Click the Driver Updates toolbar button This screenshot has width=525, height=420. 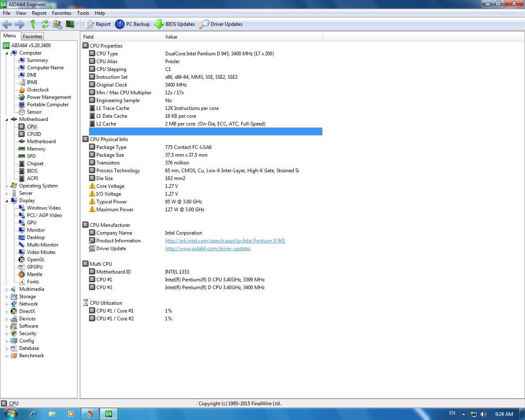[221, 24]
